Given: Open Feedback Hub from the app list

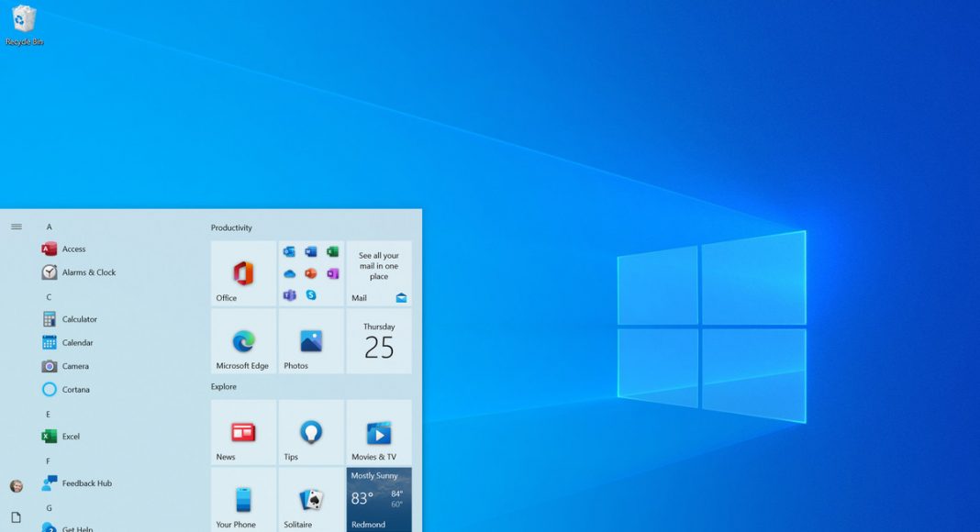Looking at the screenshot, I should pos(76,483).
